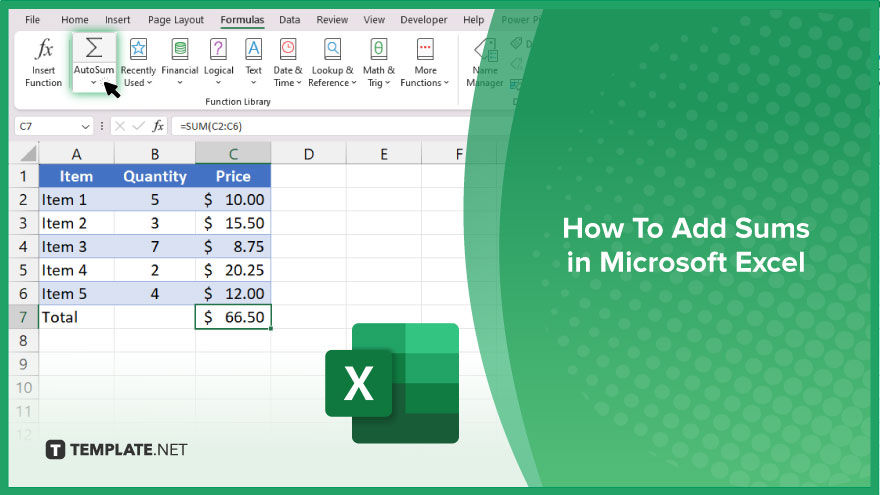
Task: Select the Quantity header cell
Action: pos(155,176)
